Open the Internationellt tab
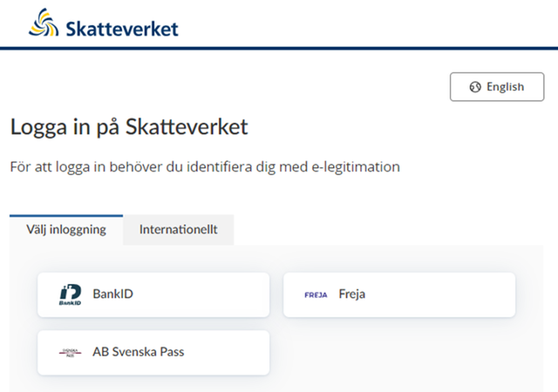This screenshot has width=558, height=392. [x=178, y=230]
